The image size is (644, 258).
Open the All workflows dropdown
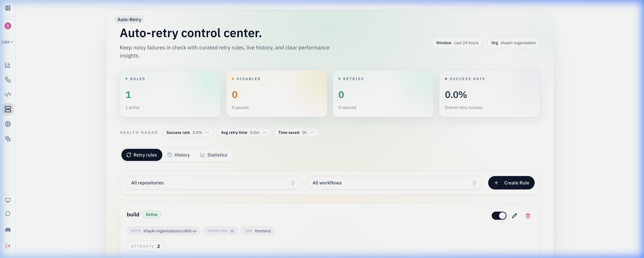[x=394, y=183]
